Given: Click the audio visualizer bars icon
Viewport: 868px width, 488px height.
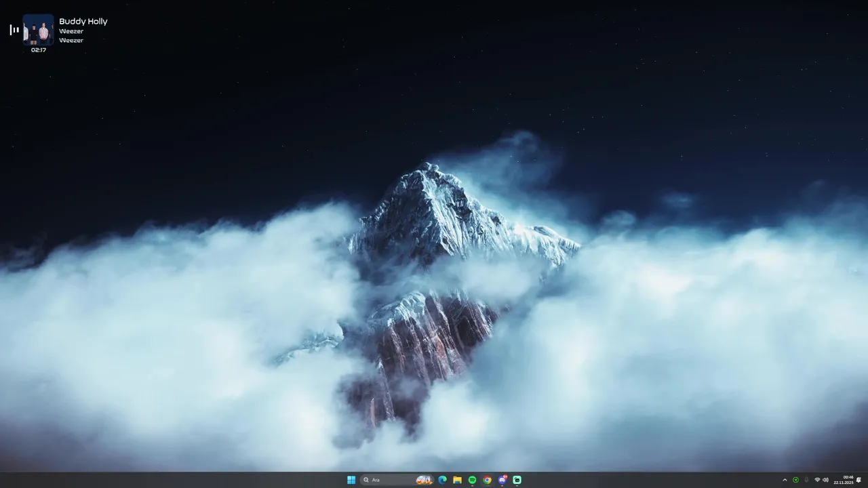Looking at the screenshot, I should [x=14, y=30].
